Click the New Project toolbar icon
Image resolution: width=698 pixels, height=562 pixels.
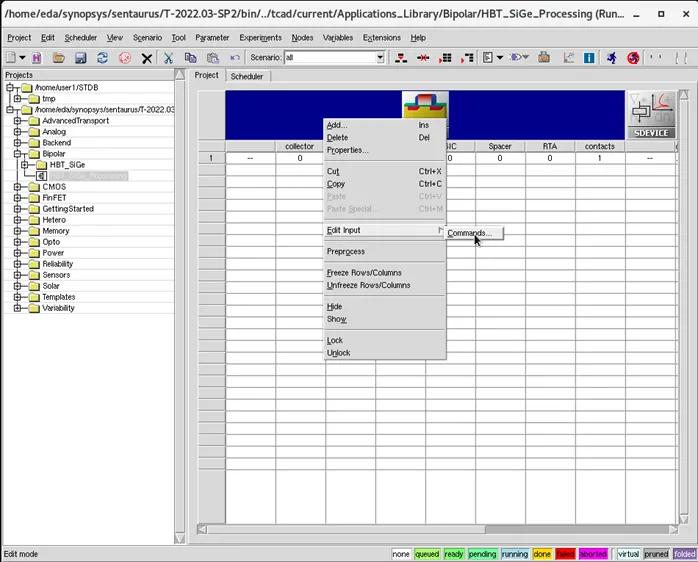click(x=11, y=57)
